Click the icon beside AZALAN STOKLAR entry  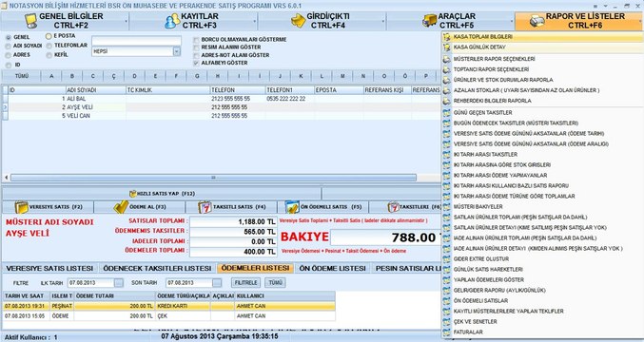pos(447,90)
